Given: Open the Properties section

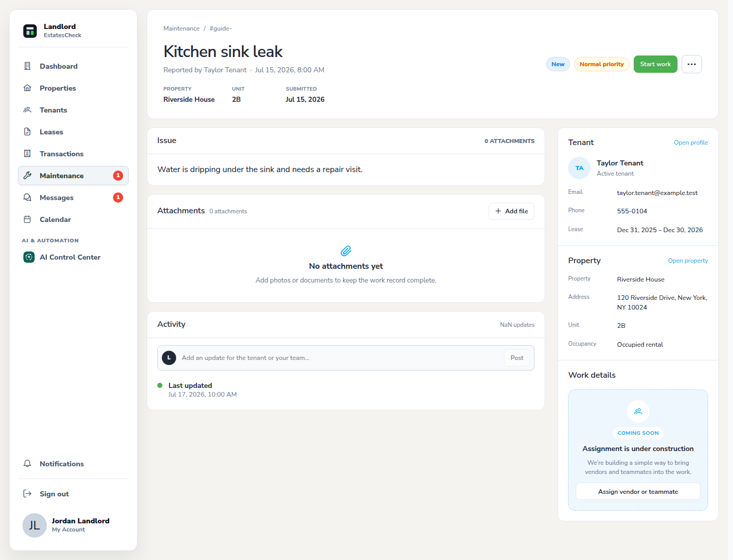Looking at the screenshot, I should (73, 88).
